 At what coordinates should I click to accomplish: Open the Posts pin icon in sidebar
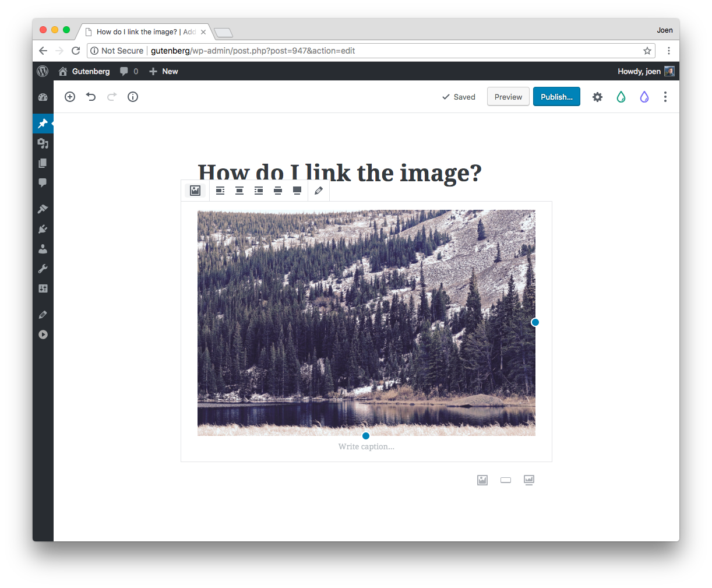(43, 124)
